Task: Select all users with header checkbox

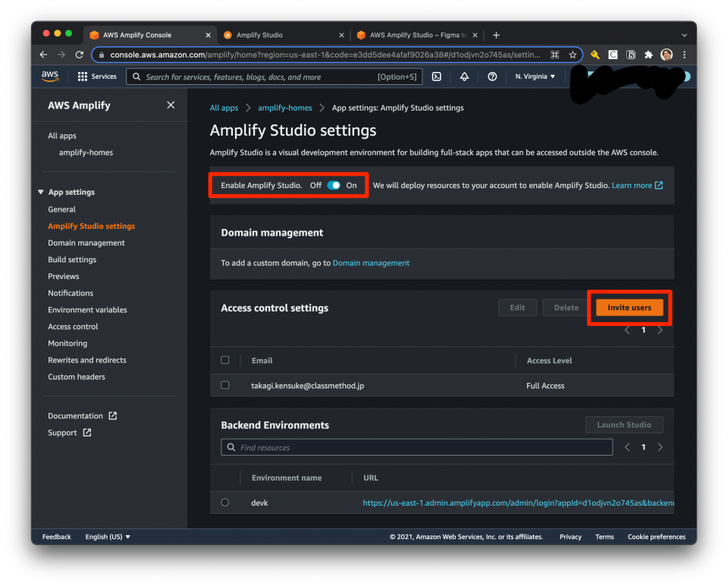Action: (225, 360)
